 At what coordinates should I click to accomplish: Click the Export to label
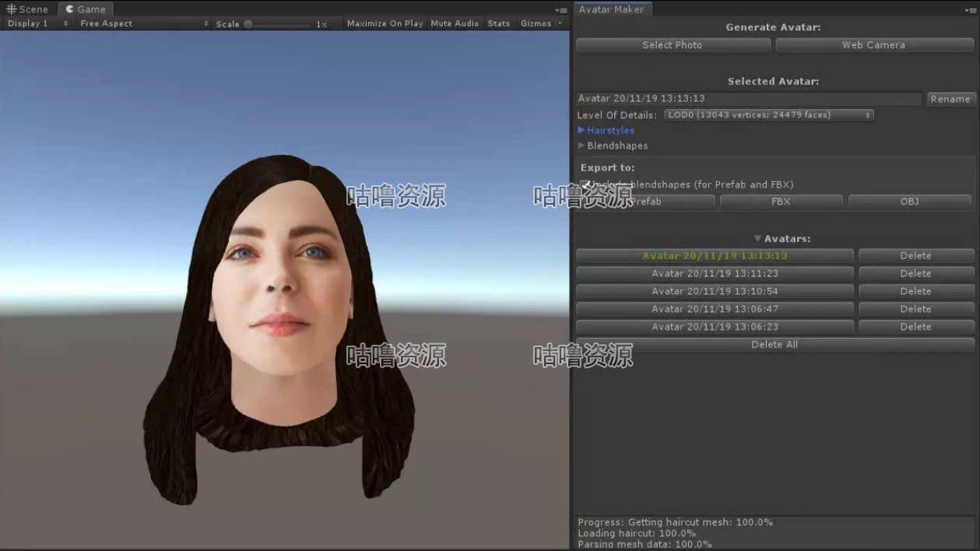(607, 167)
